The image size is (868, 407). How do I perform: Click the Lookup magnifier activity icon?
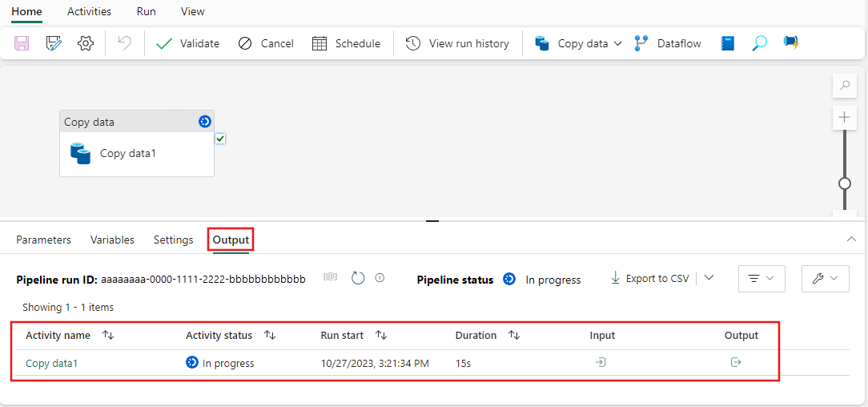759,43
